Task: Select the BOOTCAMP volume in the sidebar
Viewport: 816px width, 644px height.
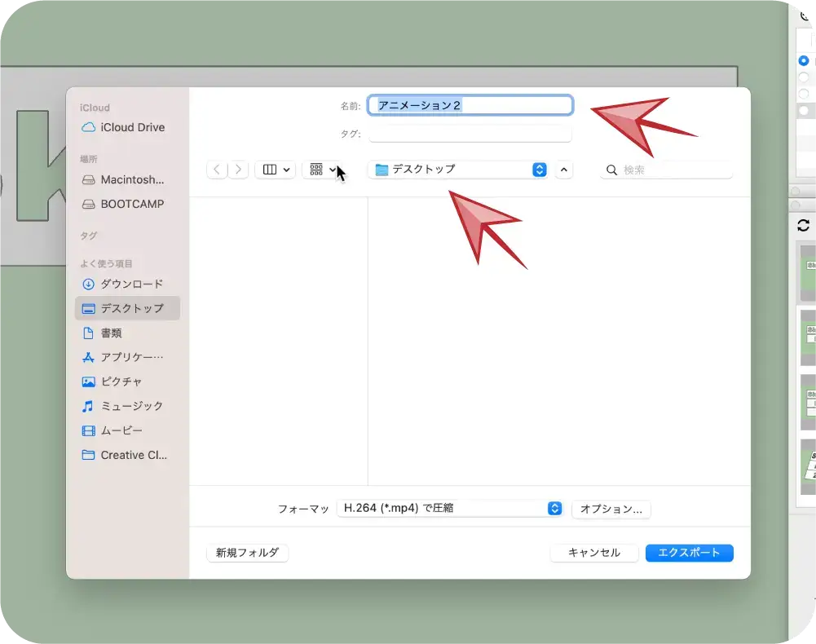Action: coord(131,204)
